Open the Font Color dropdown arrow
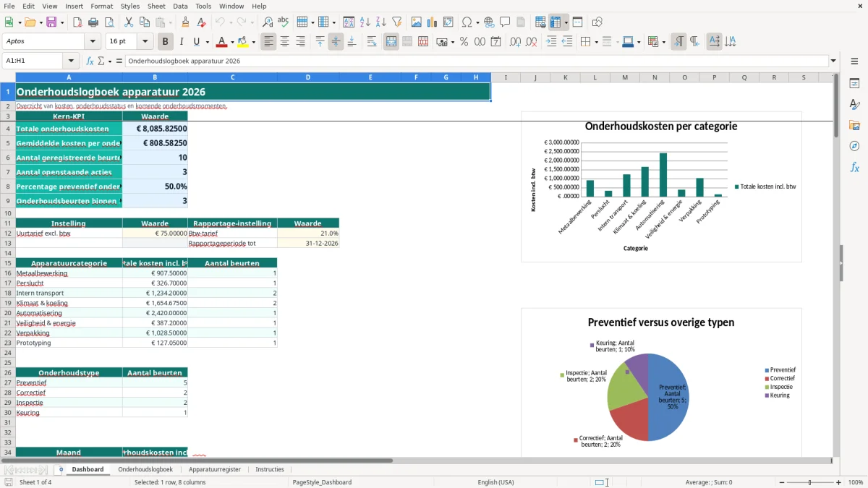 coord(232,42)
